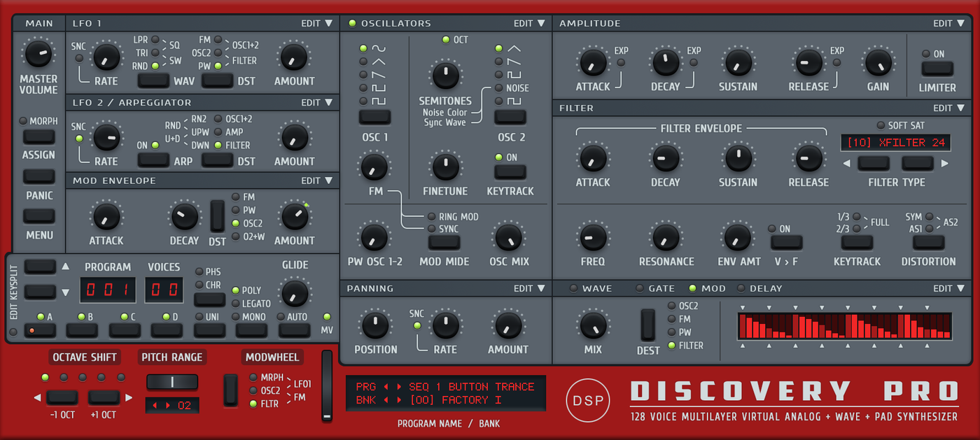Open the Amplitude Edit dropdown
This screenshot has height=440, width=980.
pyautogui.click(x=949, y=23)
